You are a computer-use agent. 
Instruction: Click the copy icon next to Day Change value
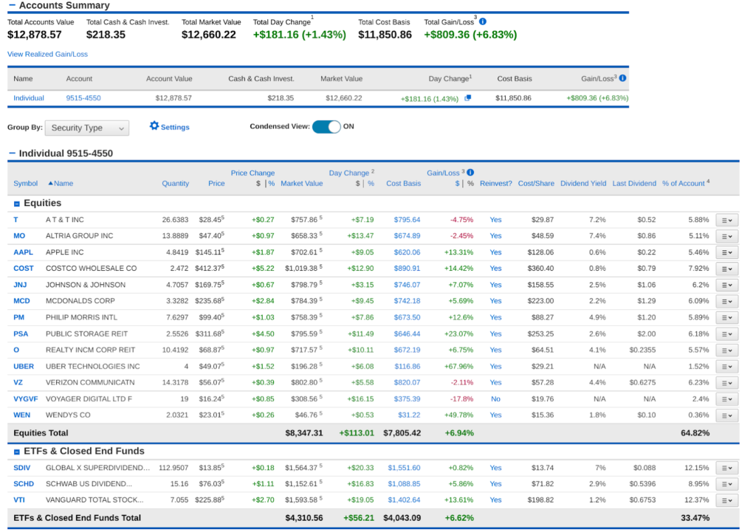pyautogui.click(x=467, y=98)
